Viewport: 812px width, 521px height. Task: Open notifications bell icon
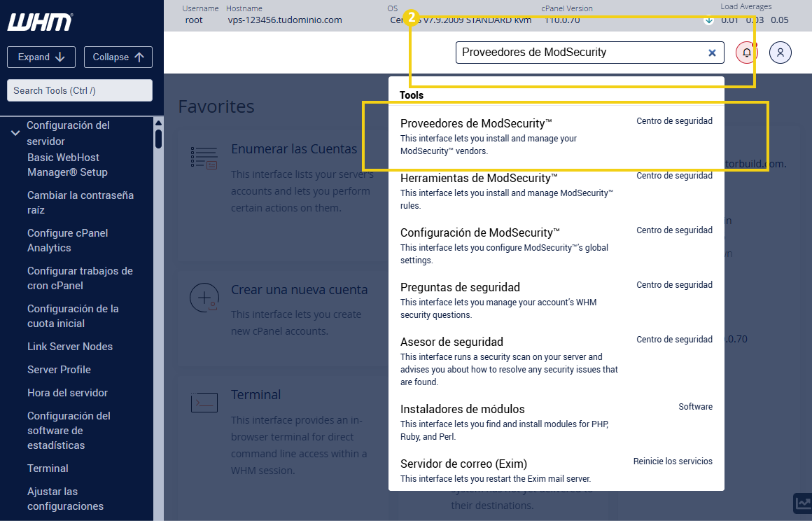[x=747, y=53]
